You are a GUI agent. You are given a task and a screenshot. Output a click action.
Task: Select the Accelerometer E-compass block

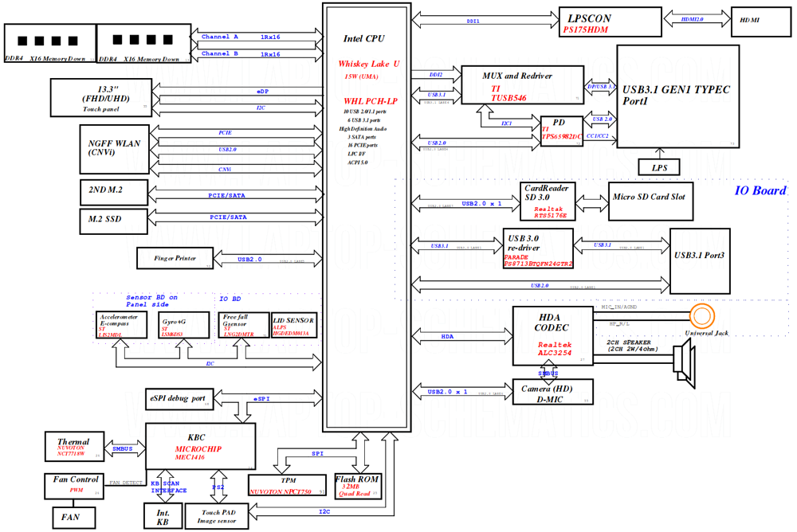(x=121, y=325)
